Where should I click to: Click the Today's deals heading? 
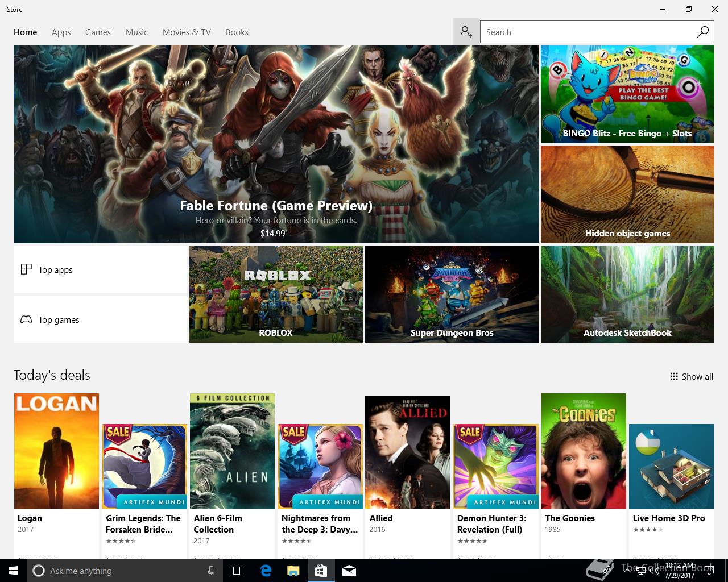click(x=52, y=375)
